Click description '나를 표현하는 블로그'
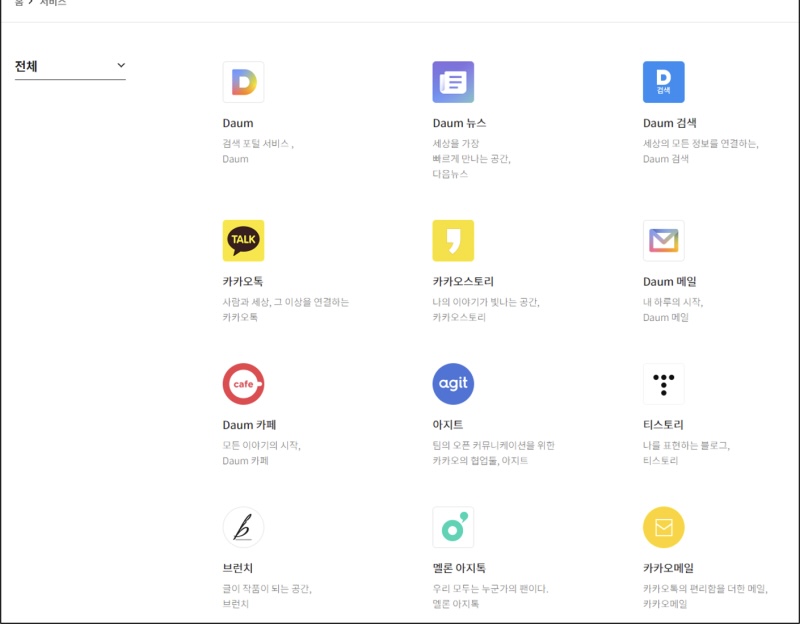This screenshot has height=624, width=800. click(x=686, y=445)
